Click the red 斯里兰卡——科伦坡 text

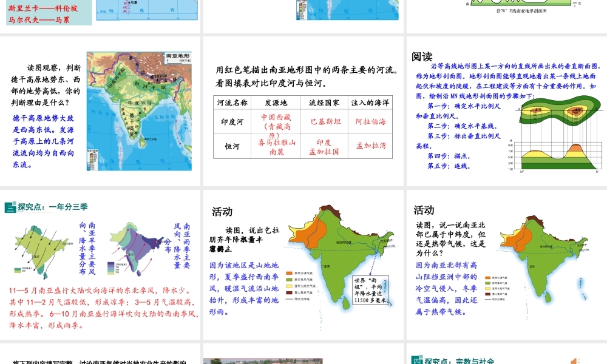point(43,8)
